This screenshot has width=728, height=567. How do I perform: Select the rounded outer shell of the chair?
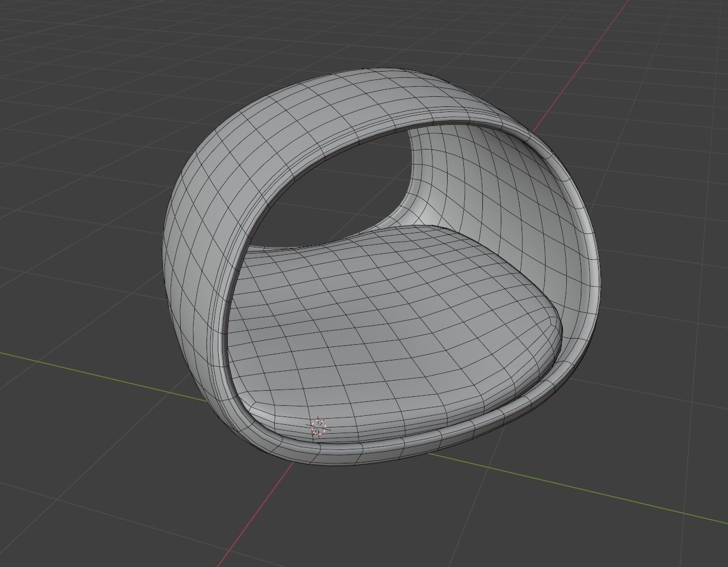(382, 267)
